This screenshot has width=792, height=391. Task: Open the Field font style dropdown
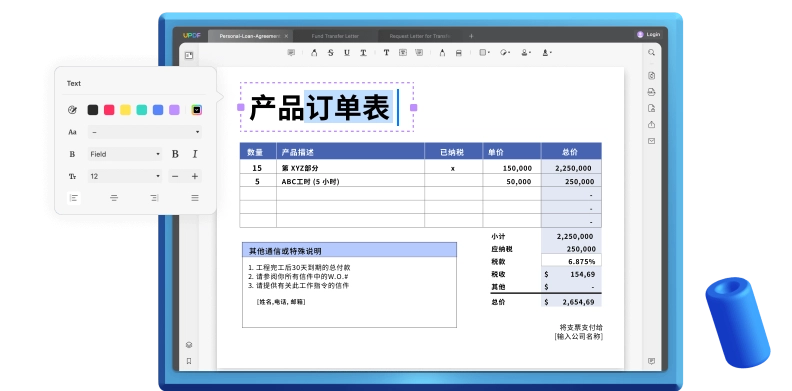(x=125, y=154)
